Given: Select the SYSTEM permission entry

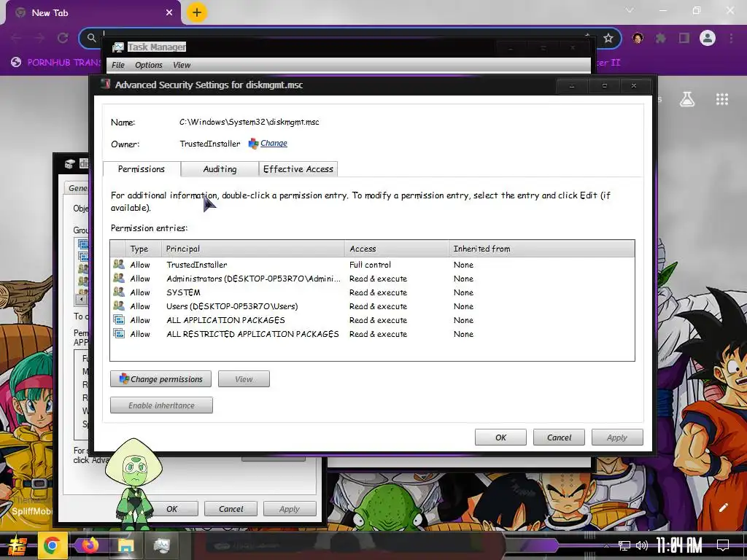Looking at the screenshot, I should click(372, 292).
